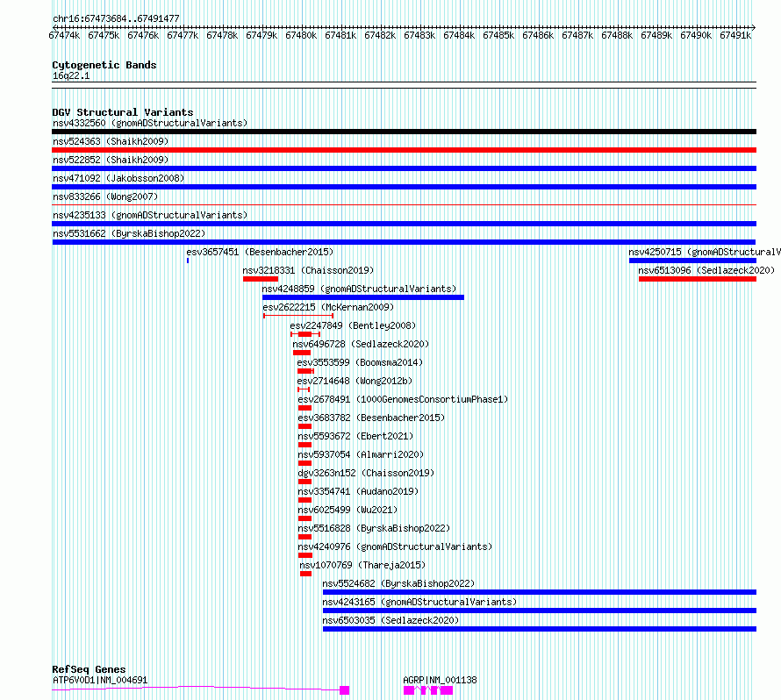Click the 16q22.1 cytogenetic band label

[x=71, y=75]
